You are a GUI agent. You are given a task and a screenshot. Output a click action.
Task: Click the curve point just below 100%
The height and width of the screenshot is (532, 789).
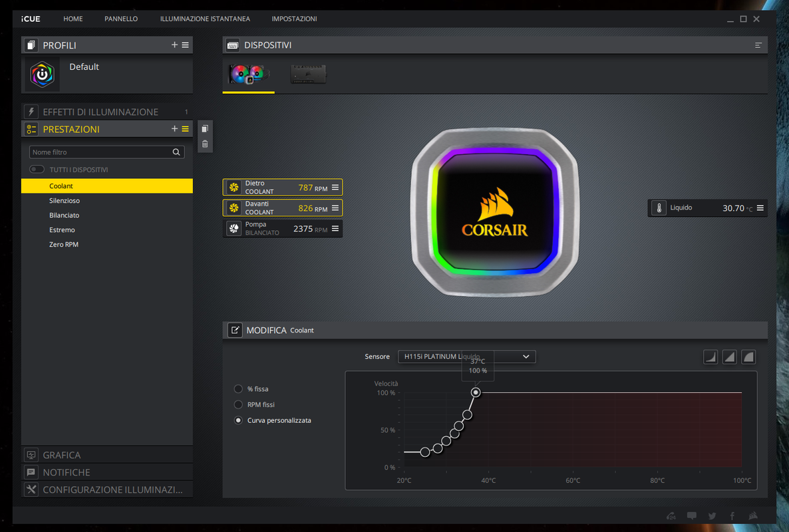tap(468, 415)
